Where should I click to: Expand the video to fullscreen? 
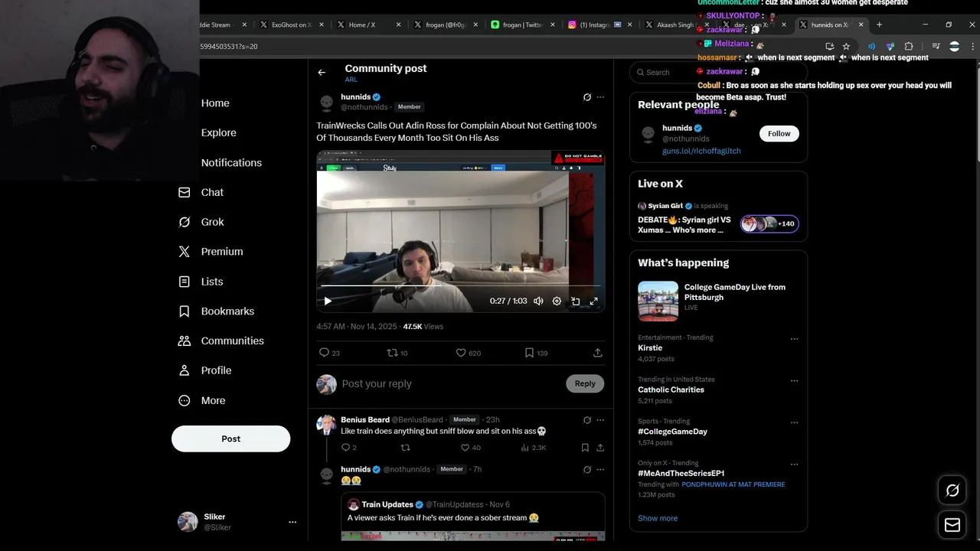coord(593,302)
